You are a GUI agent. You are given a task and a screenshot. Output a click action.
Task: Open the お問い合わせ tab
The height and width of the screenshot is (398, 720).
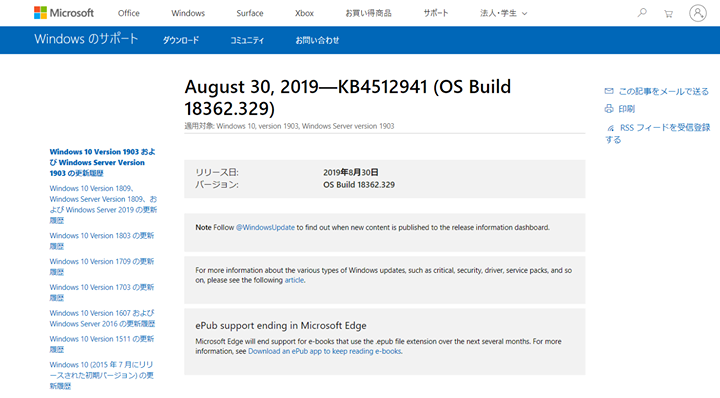317,40
